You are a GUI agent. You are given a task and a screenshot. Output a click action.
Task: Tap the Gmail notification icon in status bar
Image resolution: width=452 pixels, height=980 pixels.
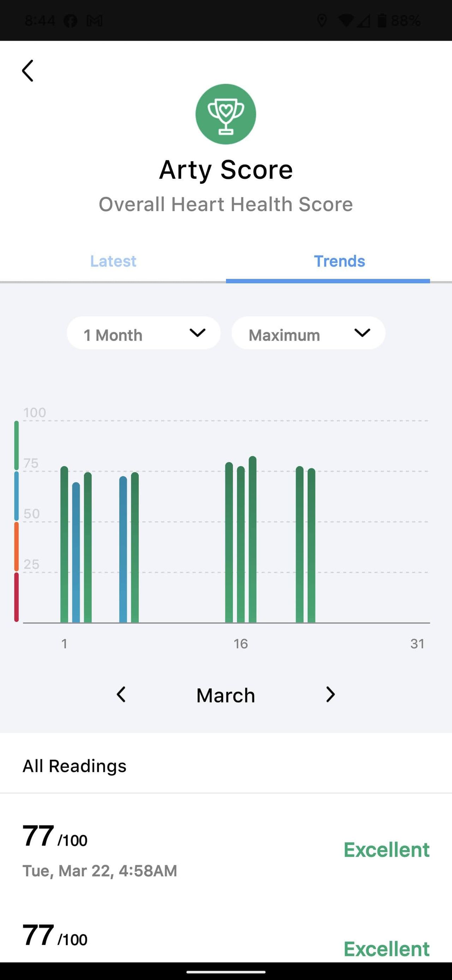(94, 20)
